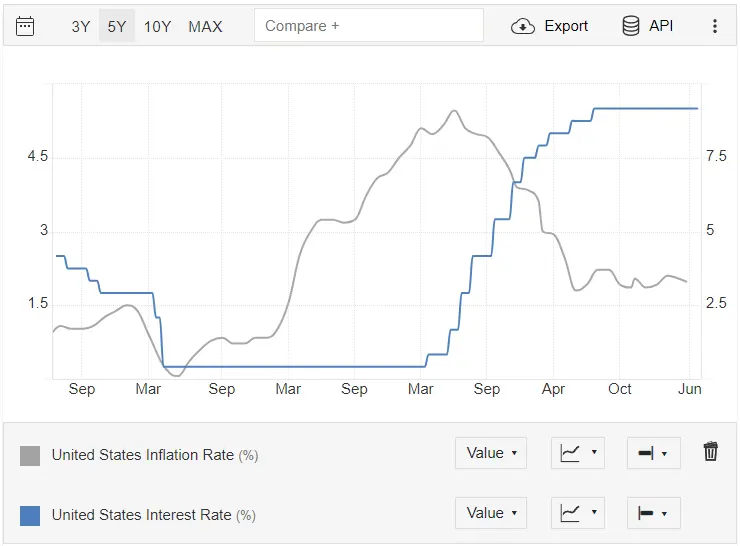Select the 5Y time range
Screen dimensions: 740x546
click(x=117, y=26)
